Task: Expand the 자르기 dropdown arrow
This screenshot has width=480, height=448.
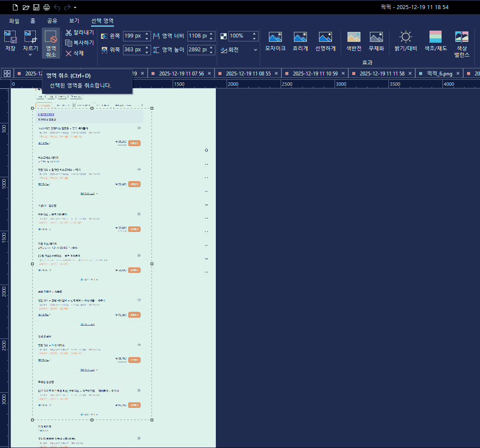Action: tap(30, 55)
